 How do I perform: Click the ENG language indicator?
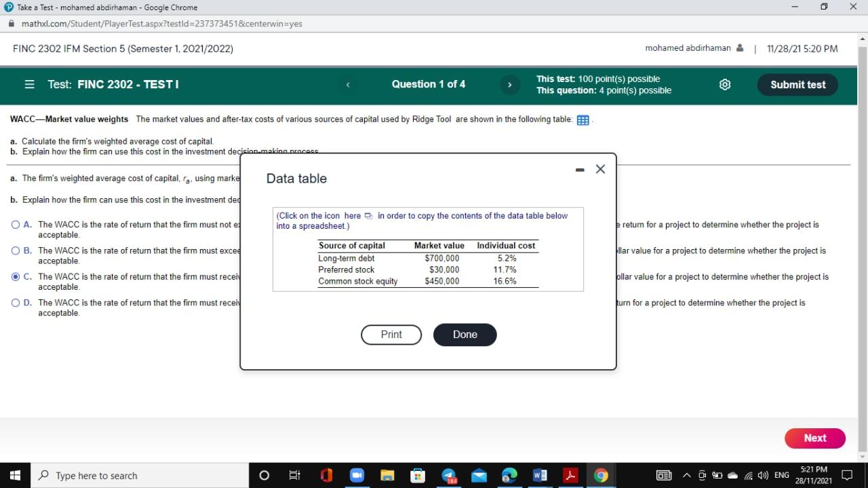tap(781, 475)
